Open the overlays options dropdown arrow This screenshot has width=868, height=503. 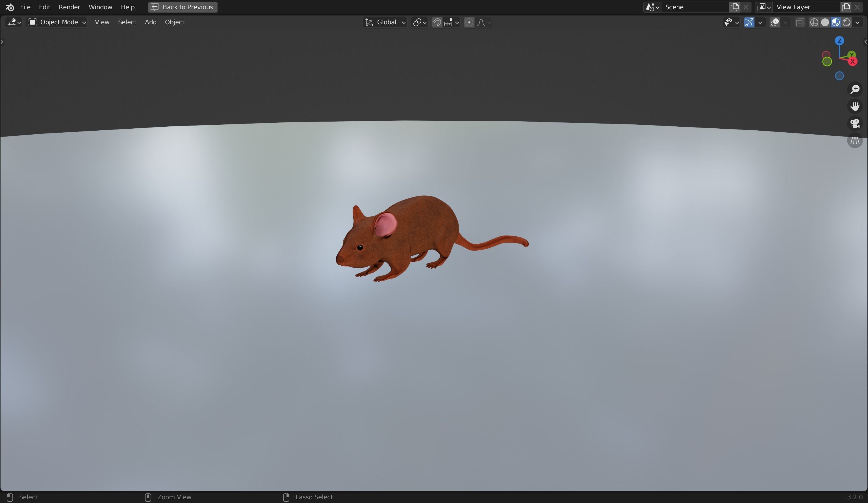(786, 22)
